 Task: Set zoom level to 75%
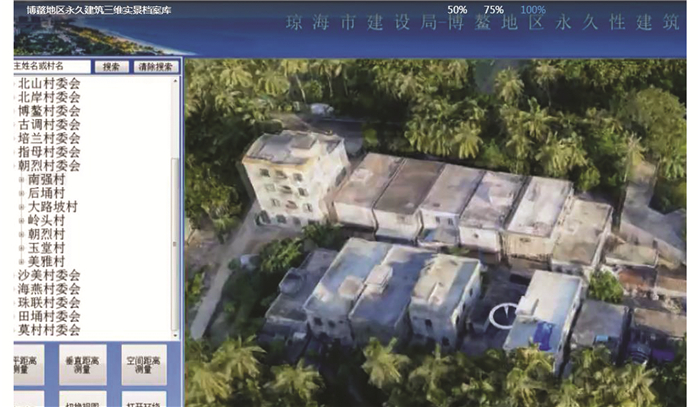(x=493, y=9)
